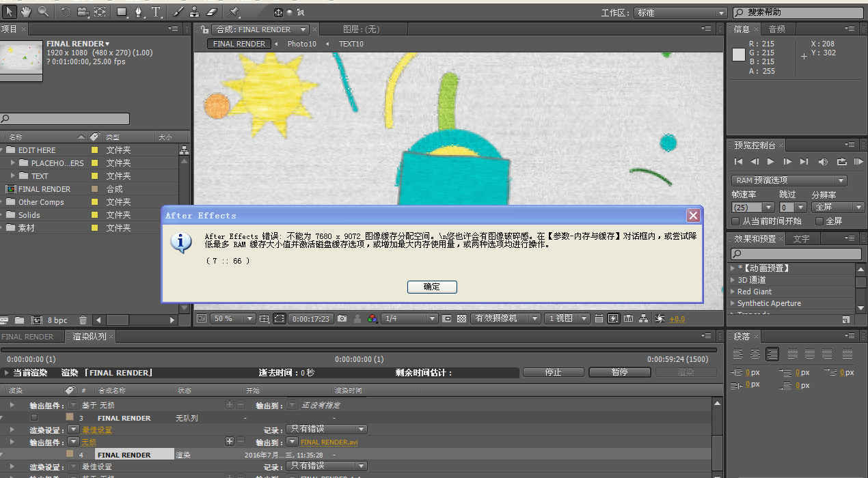
Task: Select the Puppet Pin tool
Action: click(234, 12)
